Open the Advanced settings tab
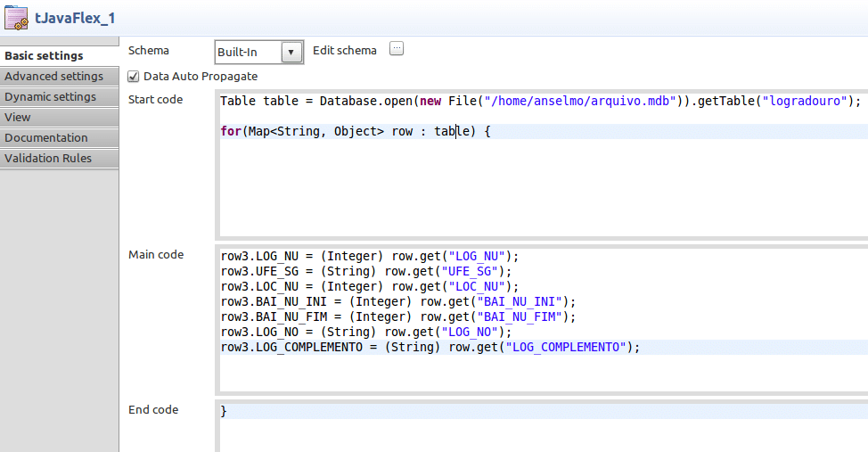Image resolution: width=868 pixels, height=452 pixels. pyautogui.click(x=53, y=77)
